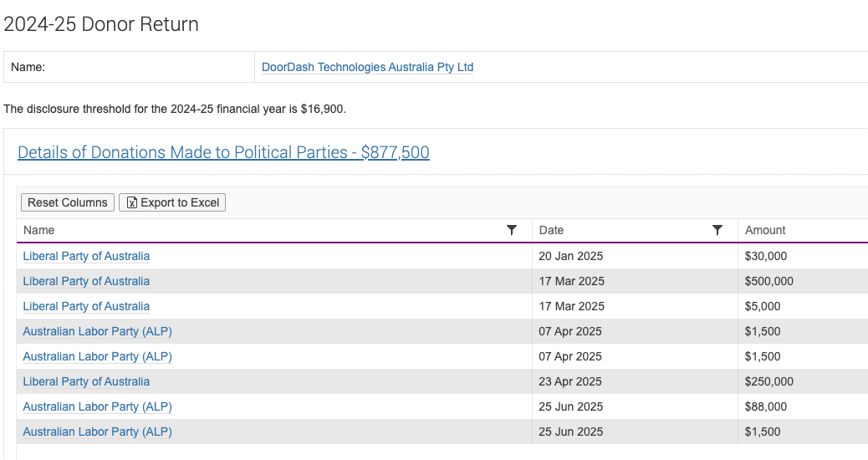
Task: Open the ALP link in the last table row
Action: pos(97,432)
